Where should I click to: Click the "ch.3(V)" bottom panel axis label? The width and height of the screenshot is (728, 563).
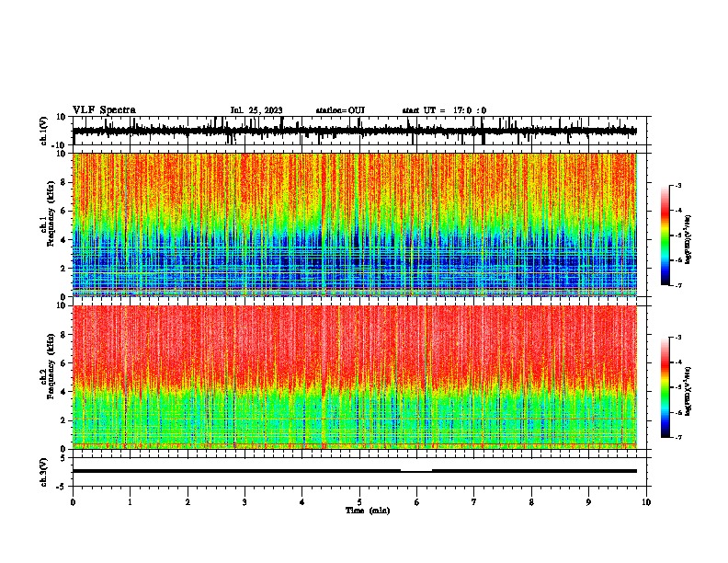tap(44, 472)
